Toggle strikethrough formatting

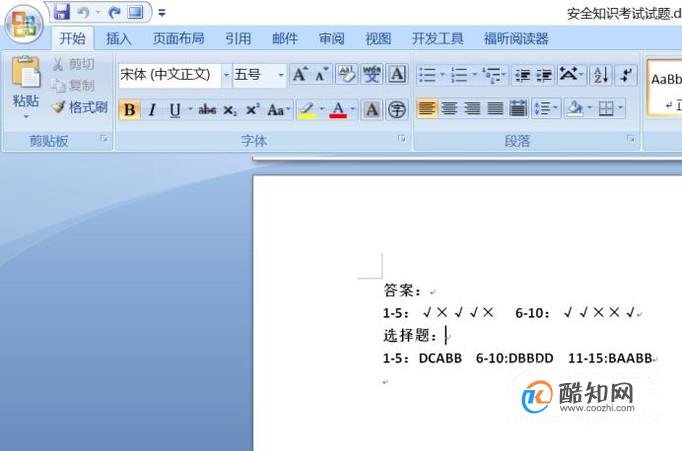pos(207,110)
